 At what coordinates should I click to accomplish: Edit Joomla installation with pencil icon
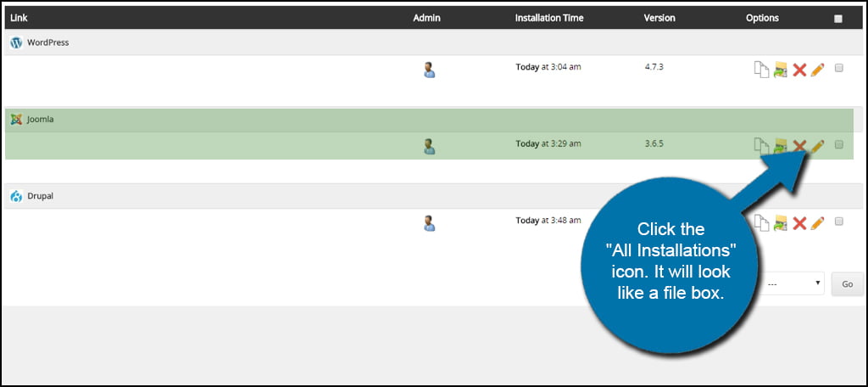[x=817, y=146]
